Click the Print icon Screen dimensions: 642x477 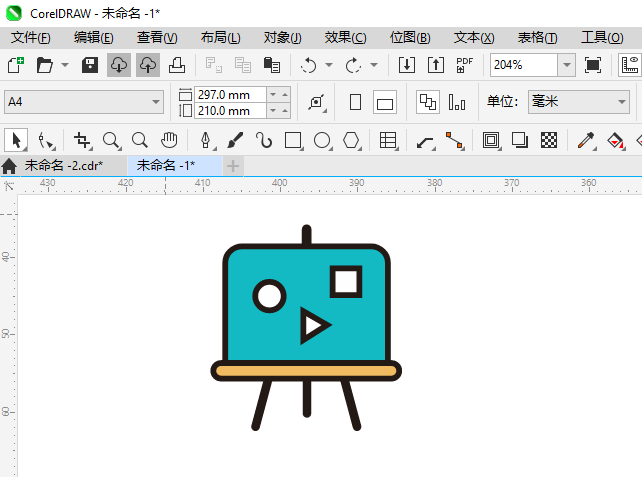pyautogui.click(x=177, y=65)
